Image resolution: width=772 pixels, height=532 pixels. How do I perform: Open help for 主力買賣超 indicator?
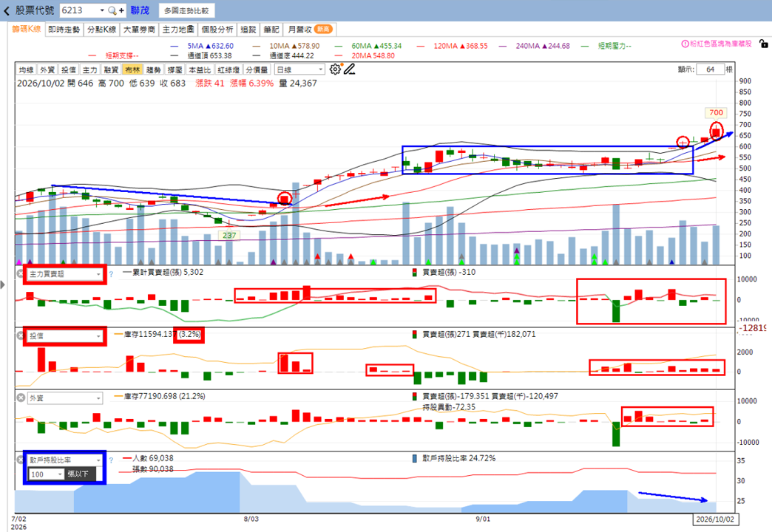(111, 274)
